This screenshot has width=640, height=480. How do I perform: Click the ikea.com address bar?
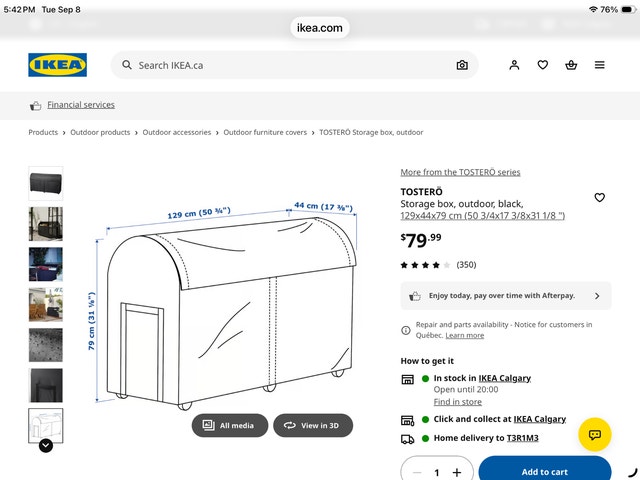pyautogui.click(x=320, y=28)
